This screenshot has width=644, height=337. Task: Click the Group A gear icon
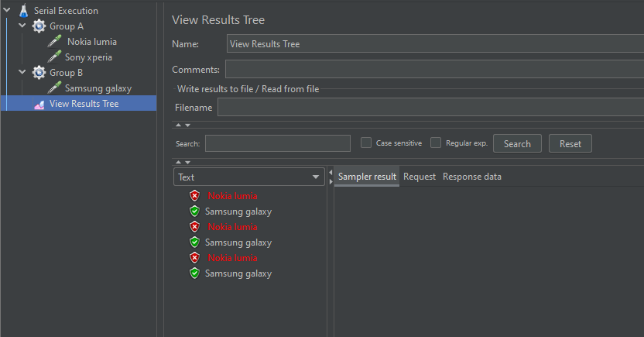39,26
